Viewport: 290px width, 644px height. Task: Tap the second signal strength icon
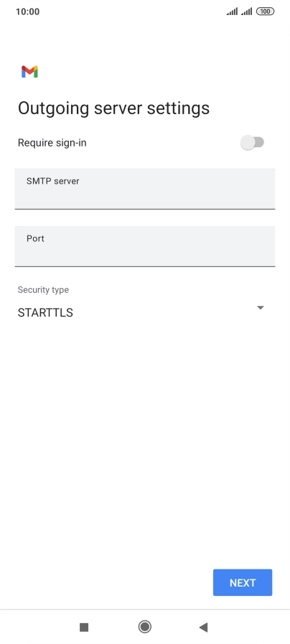pos(246,11)
